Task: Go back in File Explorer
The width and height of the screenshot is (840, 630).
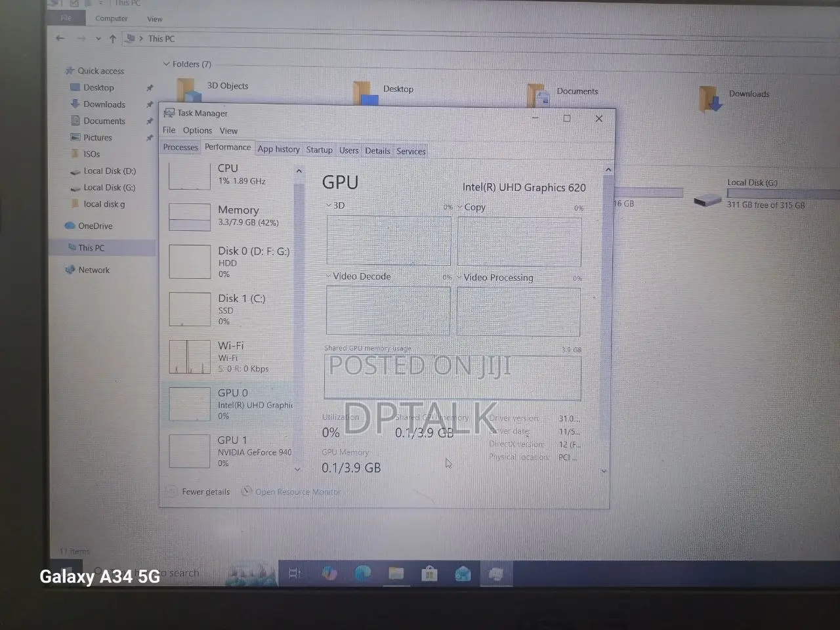Action: tap(60, 38)
